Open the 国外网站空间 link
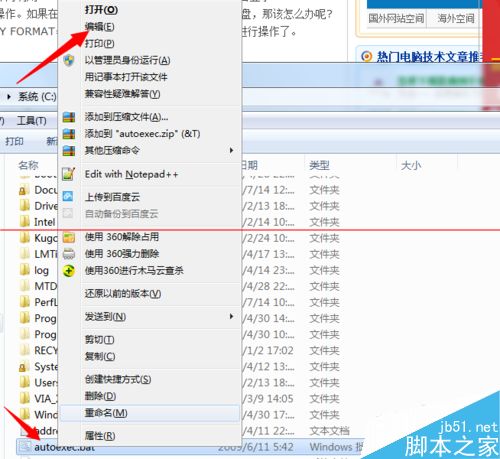Screen dimensions: 500x459 pyautogui.click(x=396, y=18)
